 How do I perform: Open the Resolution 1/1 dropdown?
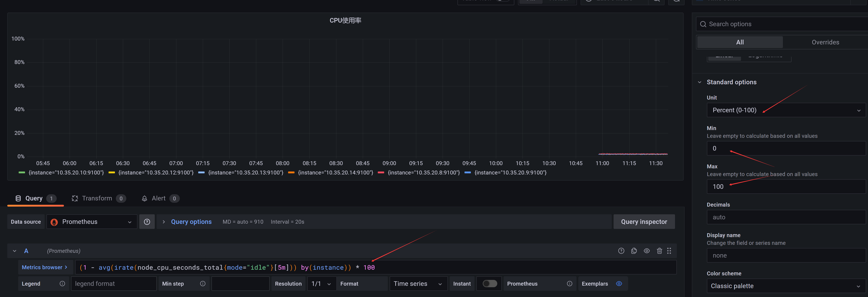click(x=322, y=284)
